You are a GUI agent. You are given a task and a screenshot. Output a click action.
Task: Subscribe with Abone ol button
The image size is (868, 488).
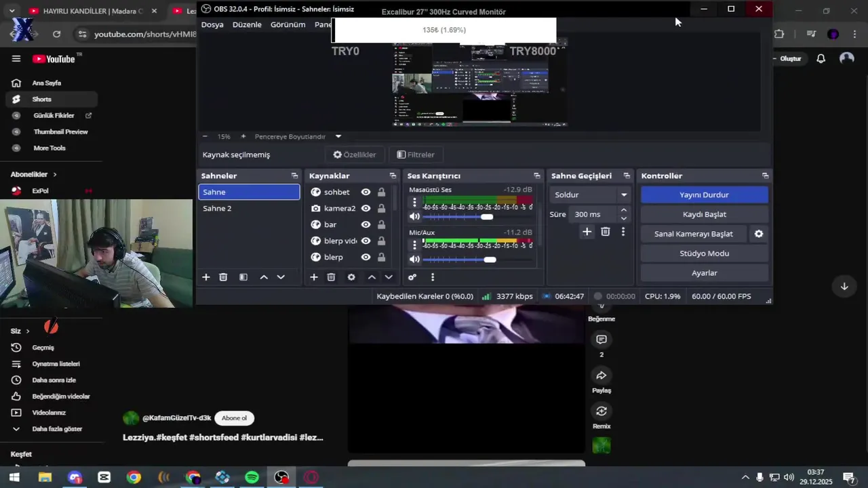(x=235, y=418)
